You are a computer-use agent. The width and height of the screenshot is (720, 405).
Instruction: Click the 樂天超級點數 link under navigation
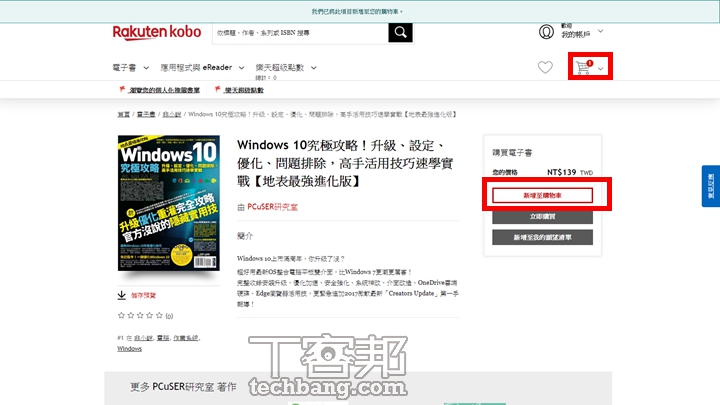244,90
